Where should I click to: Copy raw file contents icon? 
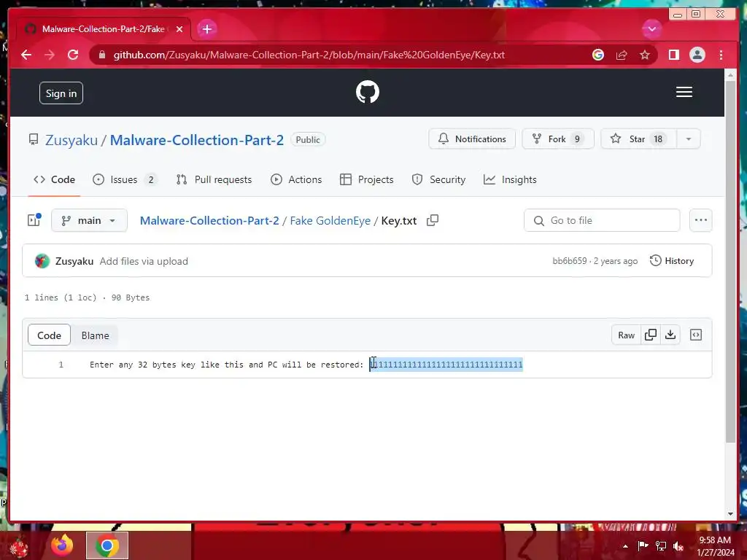(650, 335)
